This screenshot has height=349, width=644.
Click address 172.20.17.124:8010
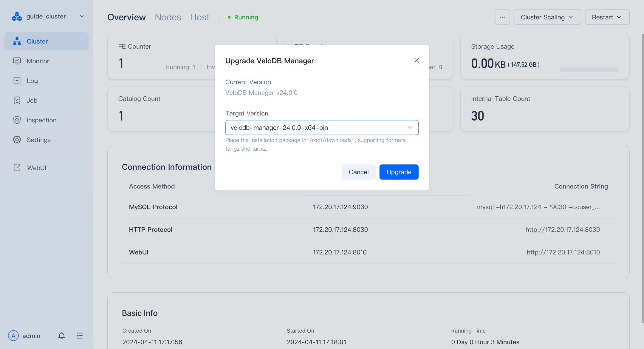coord(340,252)
